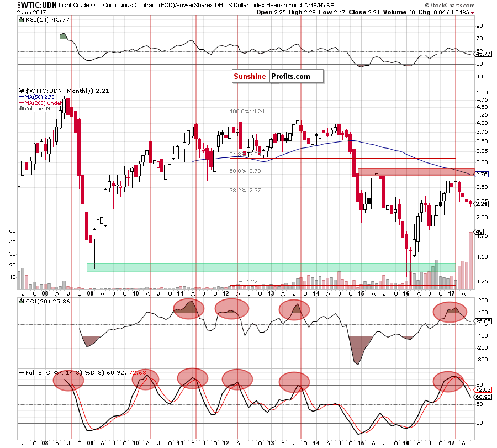Click the MA(200) undef legend entry
Screen dimensions: 497x448
click(40, 103)
